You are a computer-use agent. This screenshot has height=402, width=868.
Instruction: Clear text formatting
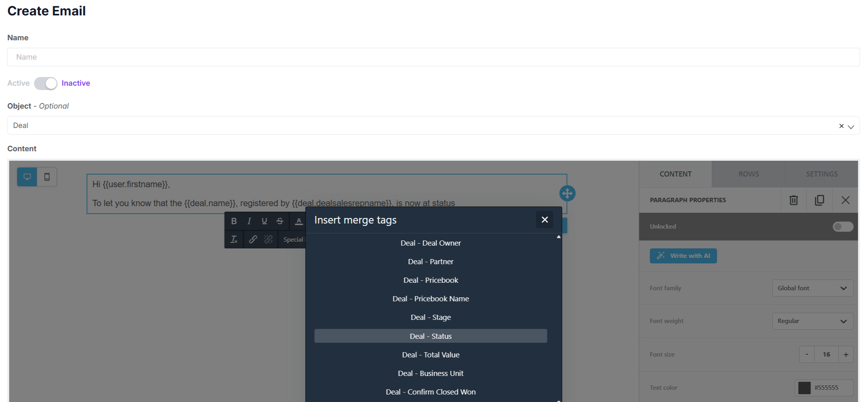pyautogui.click(x=234, y=239)
